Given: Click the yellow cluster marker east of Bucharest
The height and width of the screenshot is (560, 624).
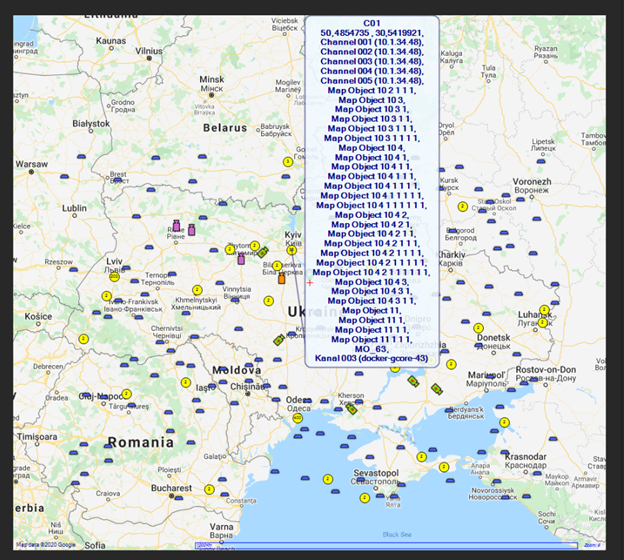Looking at the screenshot, I should point(209,489).
